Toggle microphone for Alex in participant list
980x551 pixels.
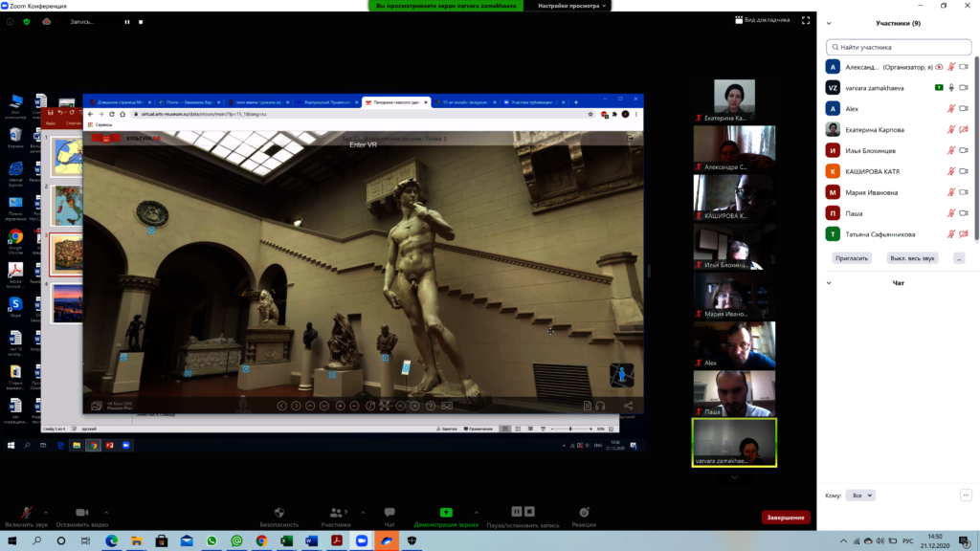coord(951,109)
